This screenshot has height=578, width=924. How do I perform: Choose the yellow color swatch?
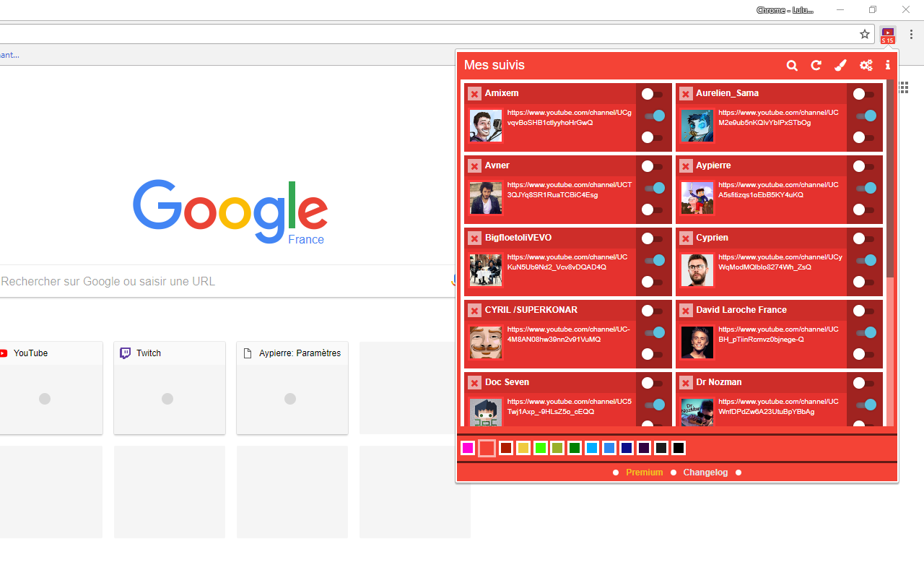(x=523, y=448)
